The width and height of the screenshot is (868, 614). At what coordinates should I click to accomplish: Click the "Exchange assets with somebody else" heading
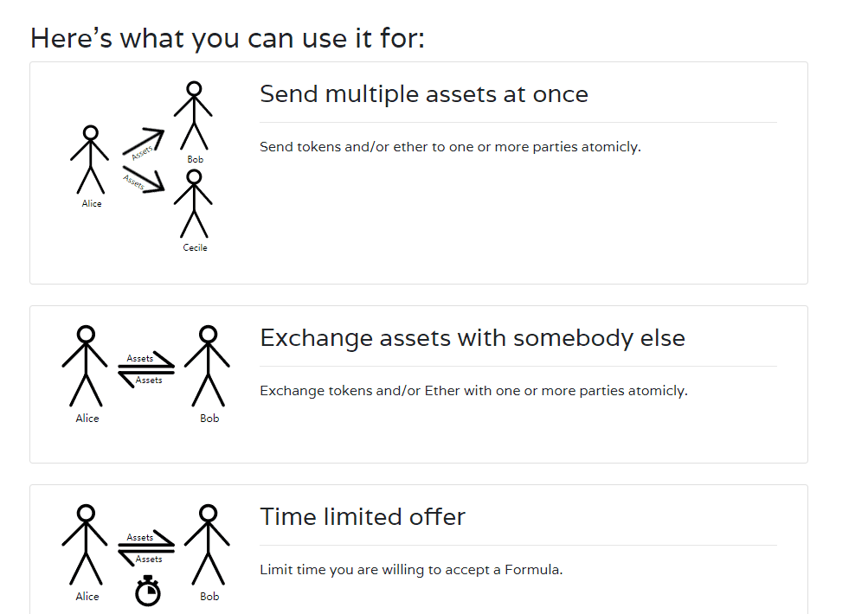click(473, 338)
